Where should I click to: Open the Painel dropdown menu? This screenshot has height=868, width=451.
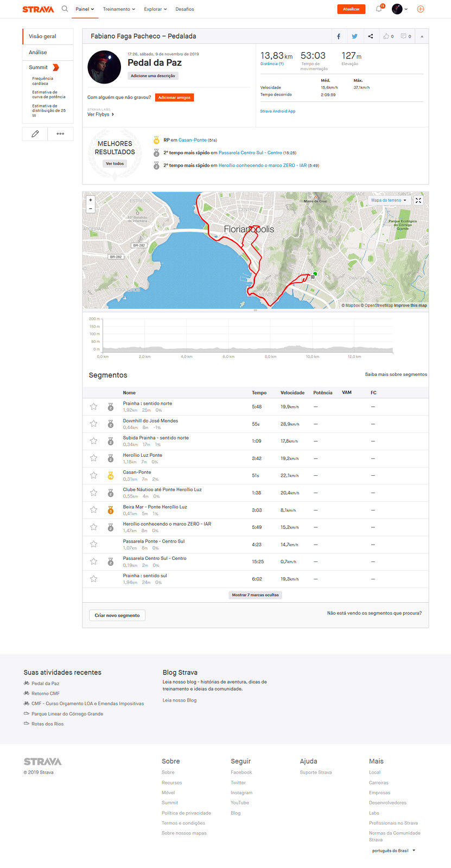pyautogui.click(x=85, y=9)
